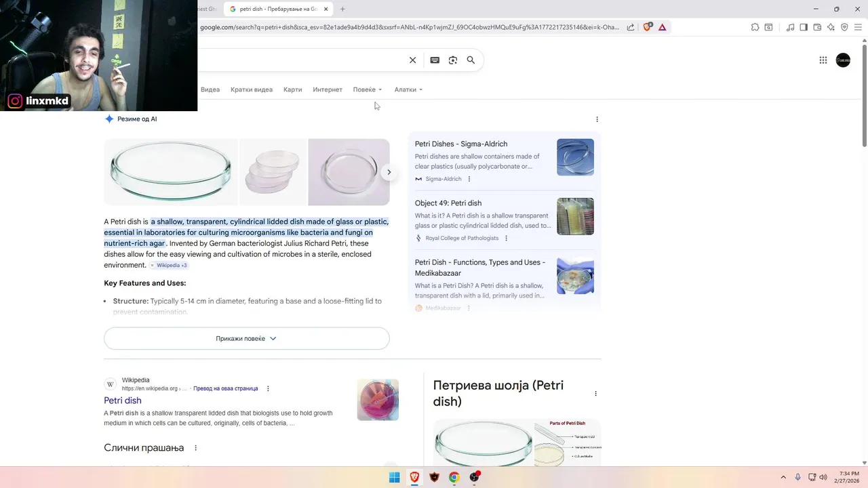Open the options menu for the Sigma-Aldrich source
The image size is (868, 488).
click(x=469, y=179)
